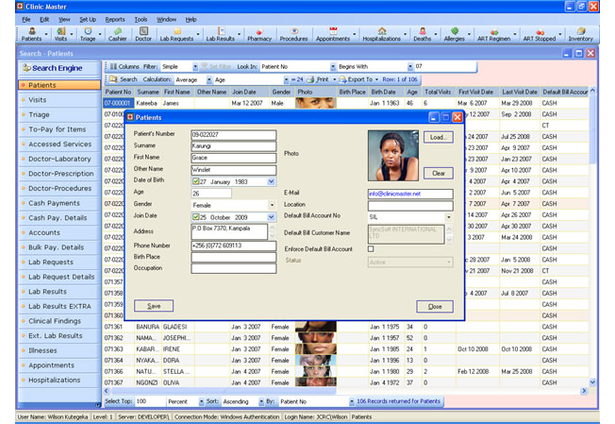Open the Allergies toolbar icon
Image resolution: width=615 pixels, height=424 pixels.
[x=454, y=35]
